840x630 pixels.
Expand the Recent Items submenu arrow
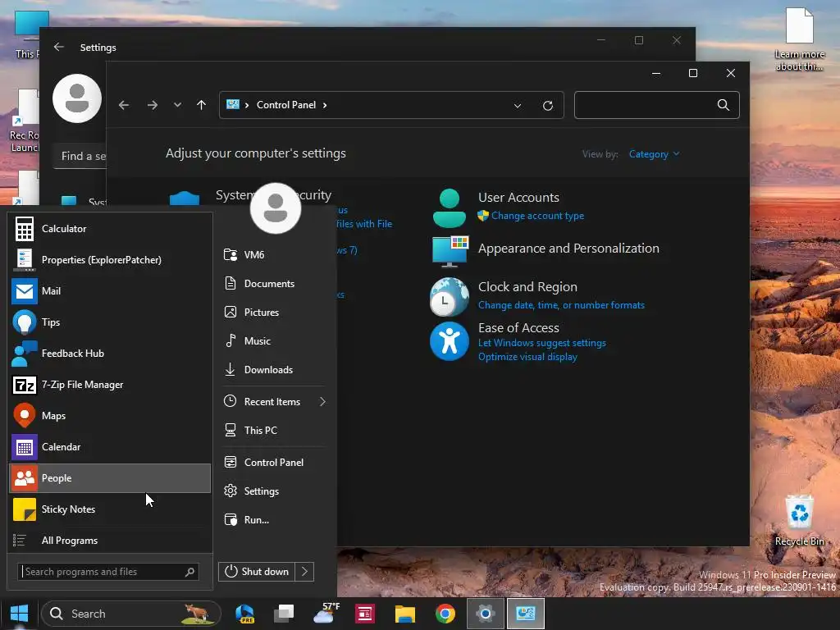point(322,401)
